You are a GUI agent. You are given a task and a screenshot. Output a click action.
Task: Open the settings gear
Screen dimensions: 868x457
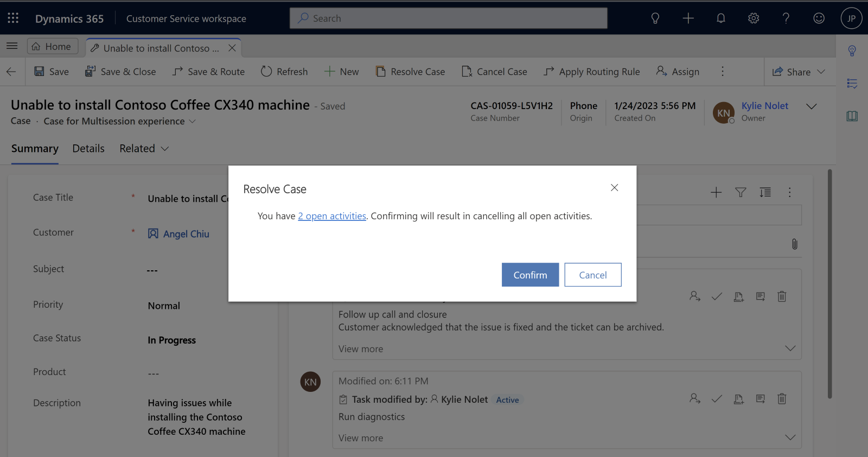coord(754,18)
